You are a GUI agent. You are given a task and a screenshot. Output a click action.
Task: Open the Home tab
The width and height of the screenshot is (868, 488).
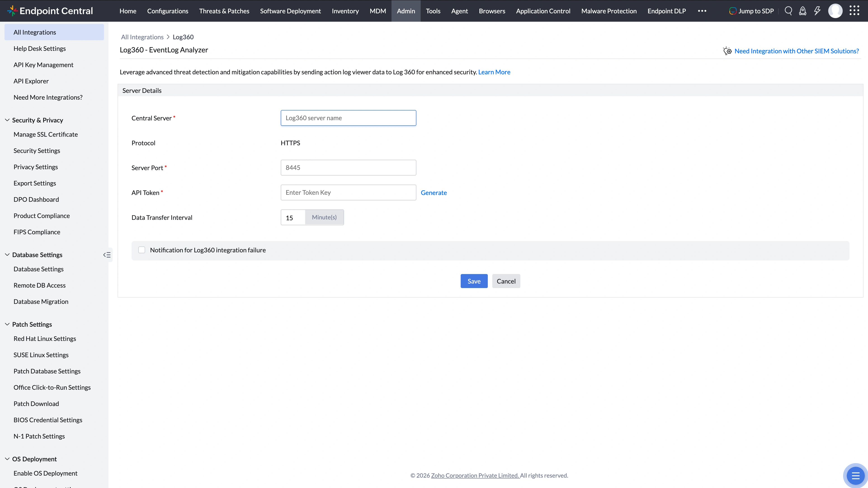128,11
